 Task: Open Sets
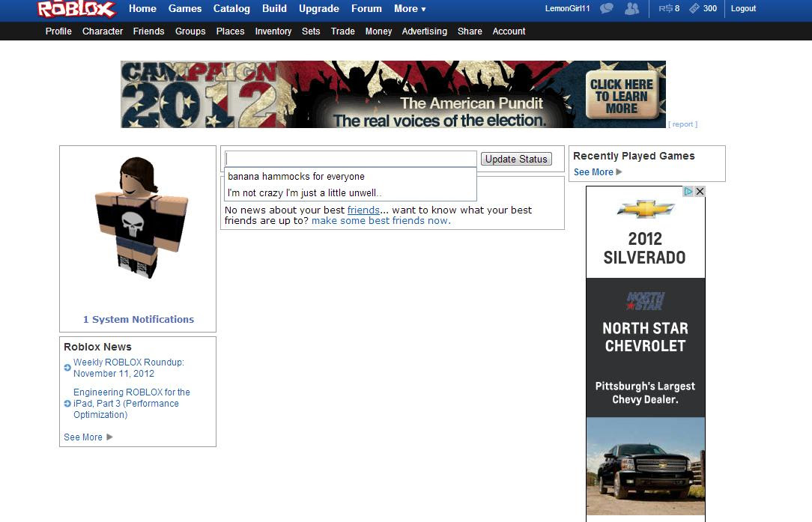tap(311, 31)
